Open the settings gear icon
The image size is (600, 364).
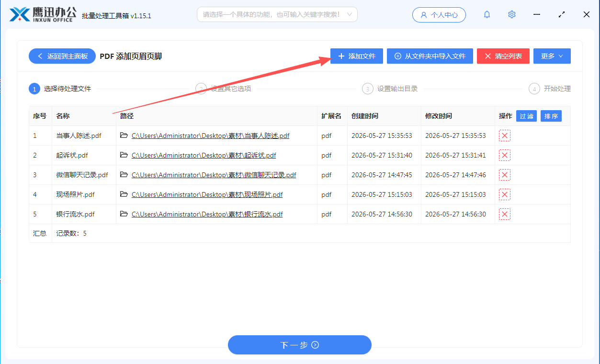coord(512,15)
